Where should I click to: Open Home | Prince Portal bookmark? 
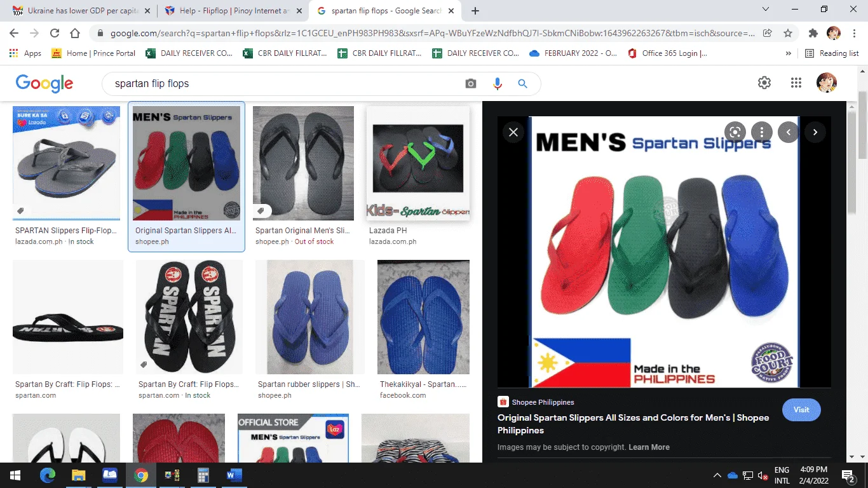(x=94, y=53)
